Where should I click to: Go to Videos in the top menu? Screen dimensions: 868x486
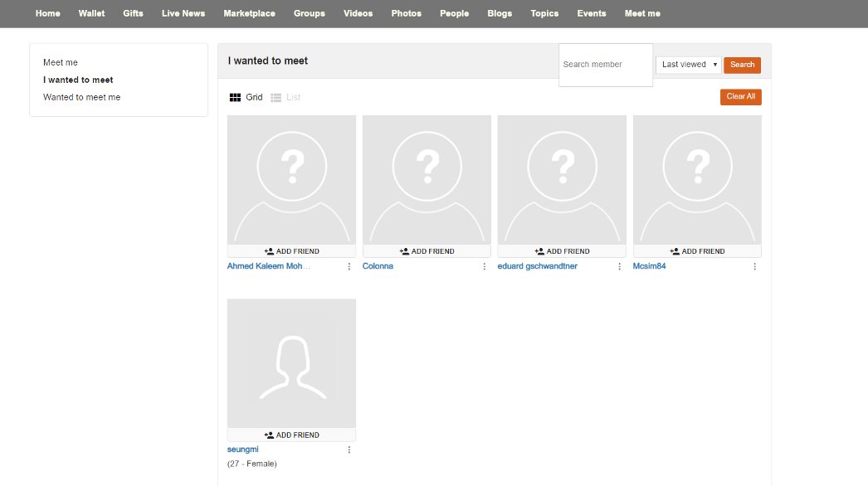(358, 13)
